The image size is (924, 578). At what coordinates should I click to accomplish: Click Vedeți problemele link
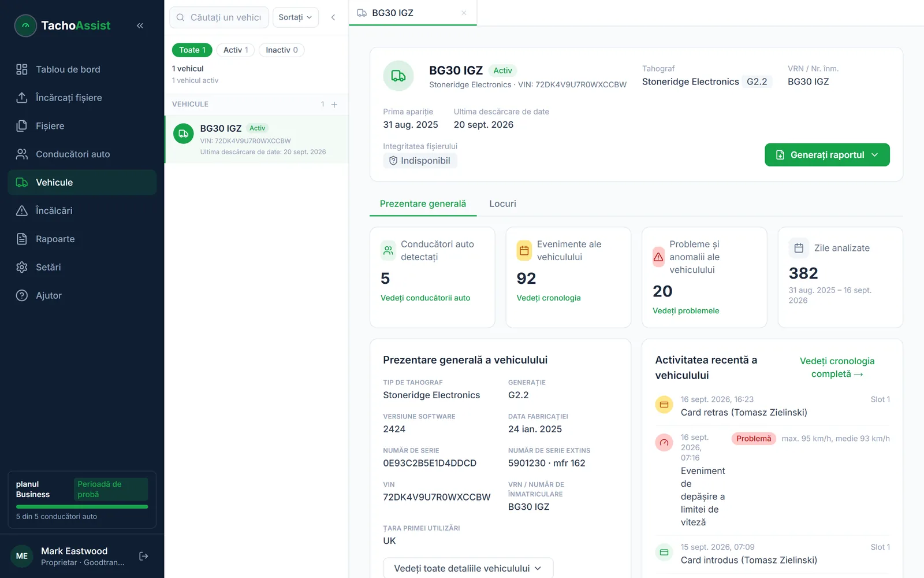[685, 311]
